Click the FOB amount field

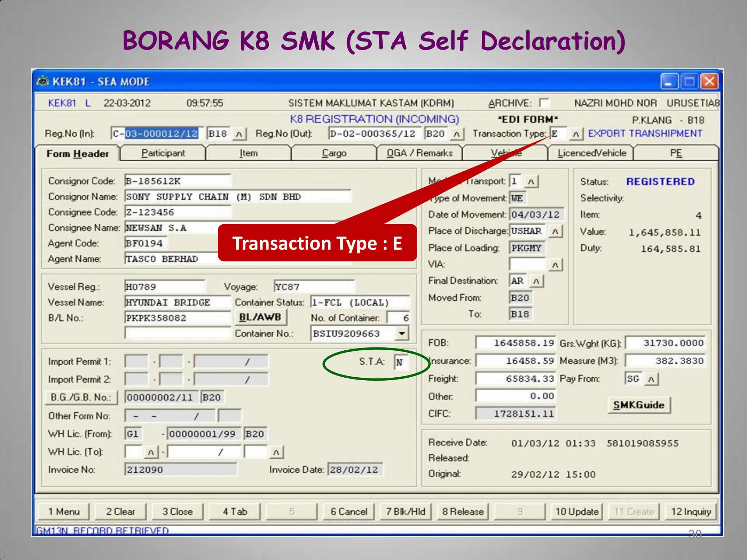[516, 343]
